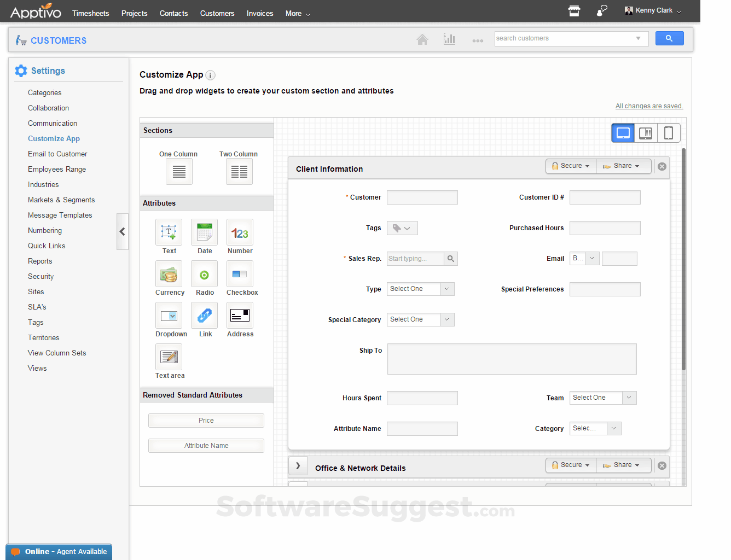Switch to tablet preview view
The height and width of the screenshot is (560, 731).
click(646, 133)
